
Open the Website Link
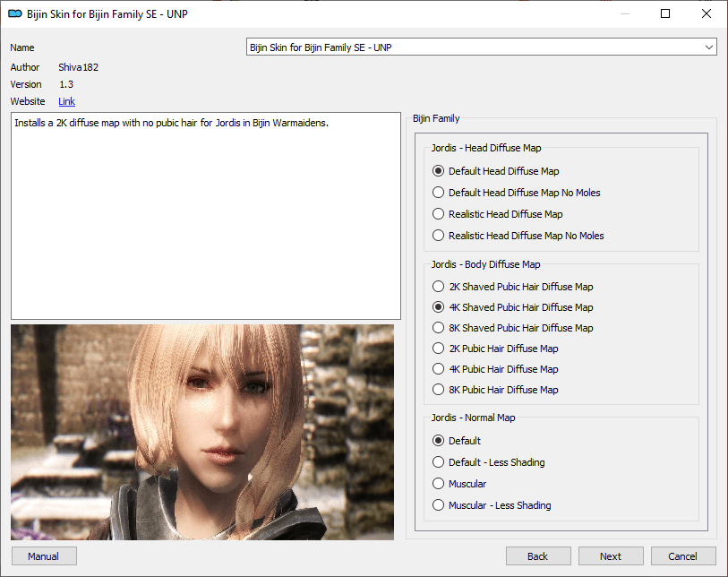click(66, 101)
